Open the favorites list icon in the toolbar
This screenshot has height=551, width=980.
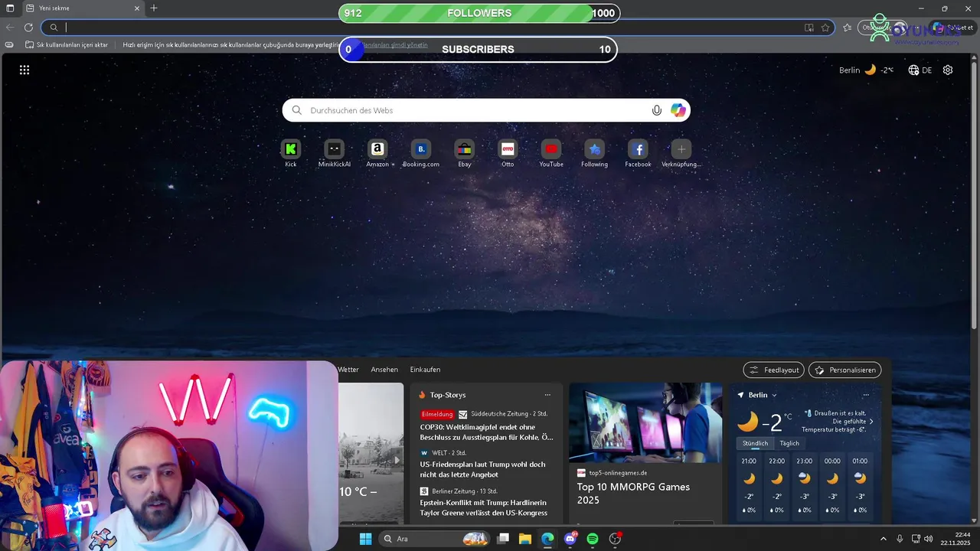pos(847,28)
